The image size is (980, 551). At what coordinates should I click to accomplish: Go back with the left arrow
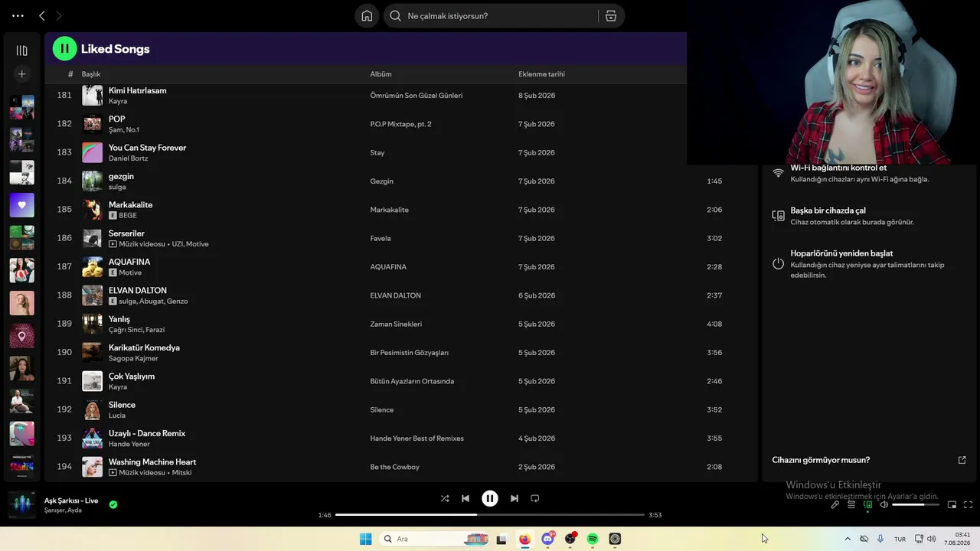(42, 15)
